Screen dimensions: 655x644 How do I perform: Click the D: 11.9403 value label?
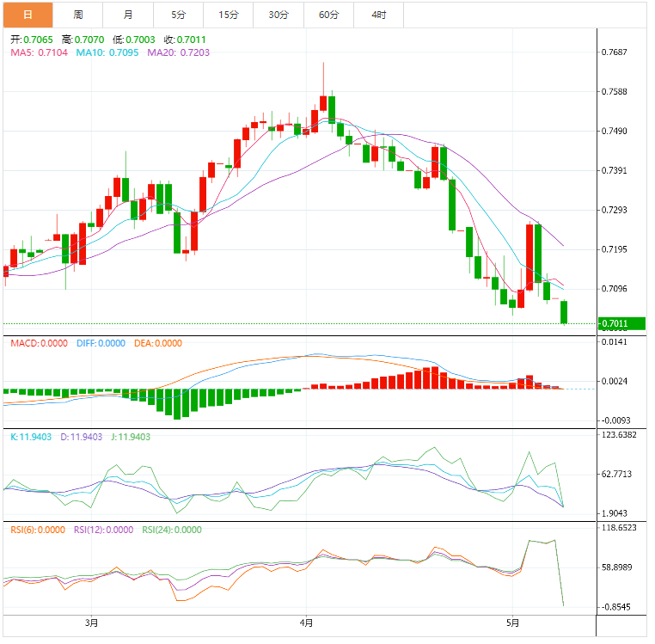(81, 437)
